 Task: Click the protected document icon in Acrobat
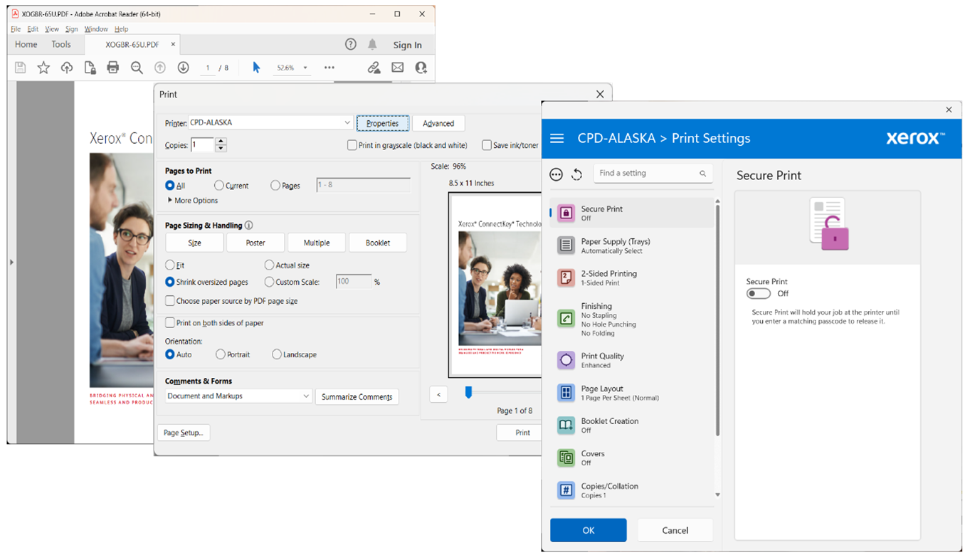pos(90,68)
